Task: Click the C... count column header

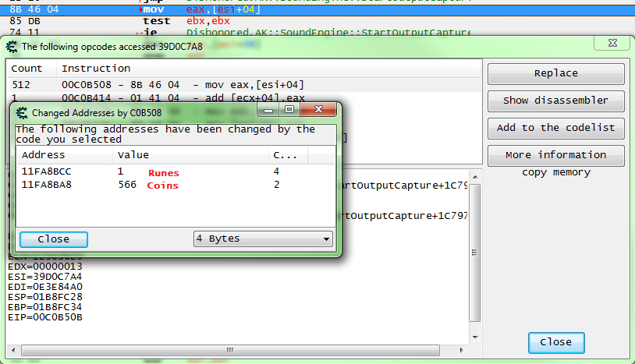Action: tap(288, 155)
